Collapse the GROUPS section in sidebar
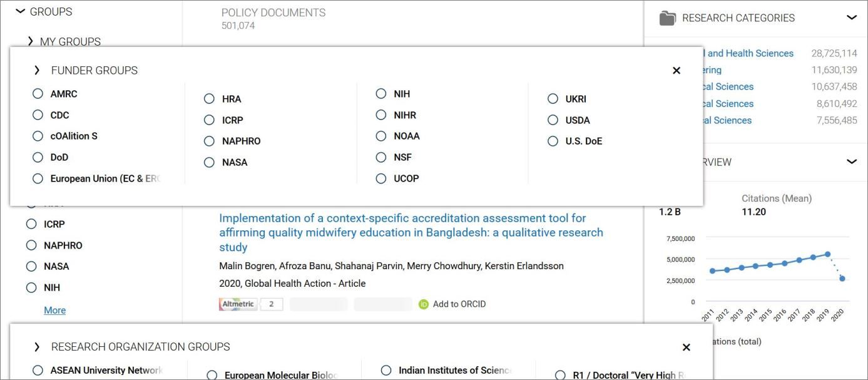The width and height of the screenshot is (868, 380). point(21,11)
